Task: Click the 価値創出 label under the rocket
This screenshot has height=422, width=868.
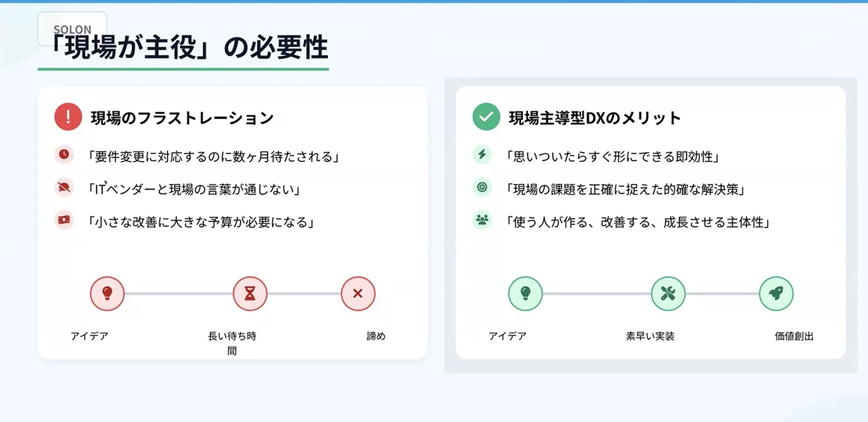Action: (794, 337)
